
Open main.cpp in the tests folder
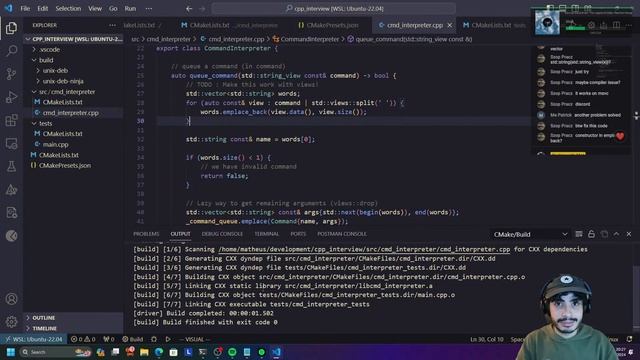tap(73, 144)
